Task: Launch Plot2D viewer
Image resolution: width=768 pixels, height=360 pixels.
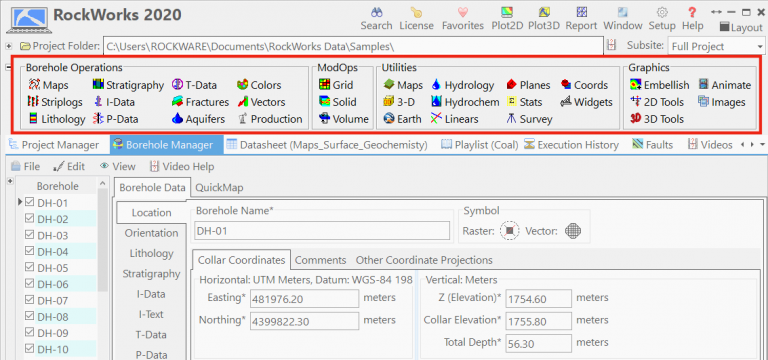Action: pos(507,19)
